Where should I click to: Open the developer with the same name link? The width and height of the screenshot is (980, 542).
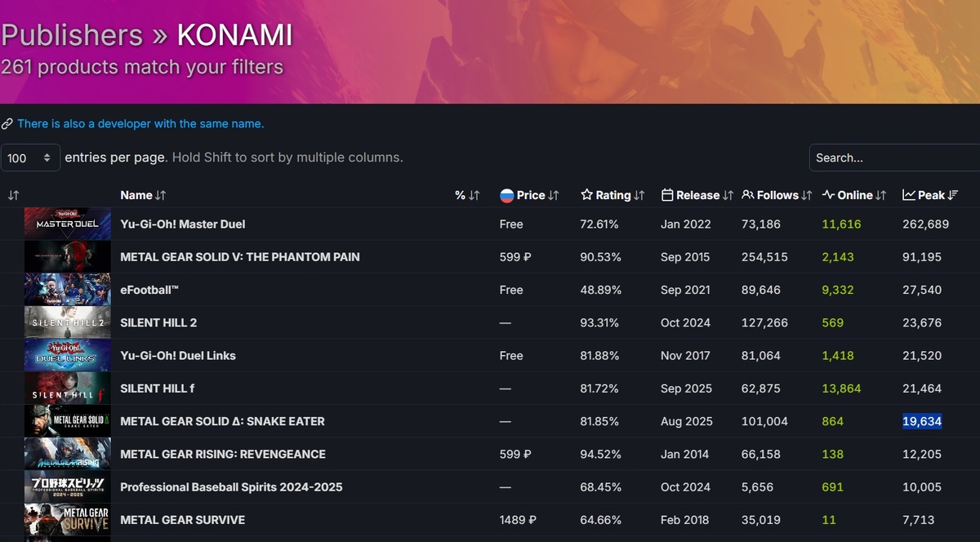click(140, 124)
